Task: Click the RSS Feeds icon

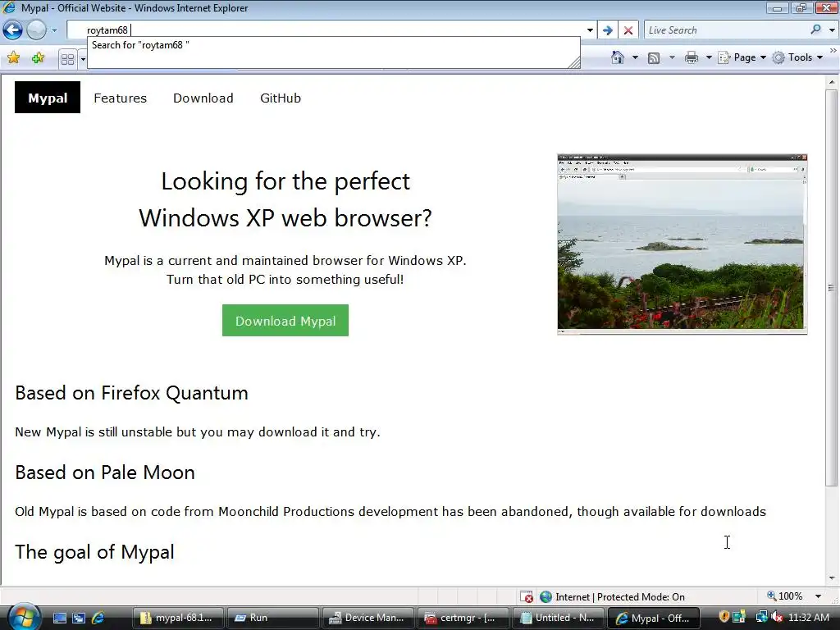Action: pos(654,58)
